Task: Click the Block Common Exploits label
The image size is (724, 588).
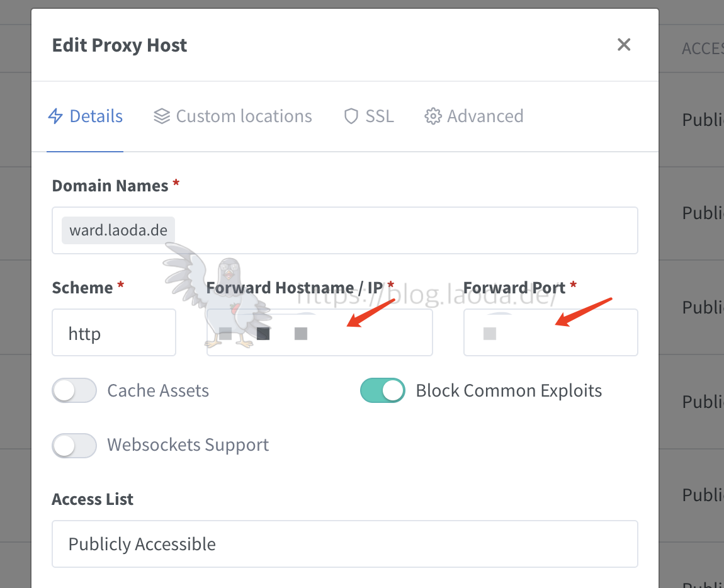Action: (509, 390)
